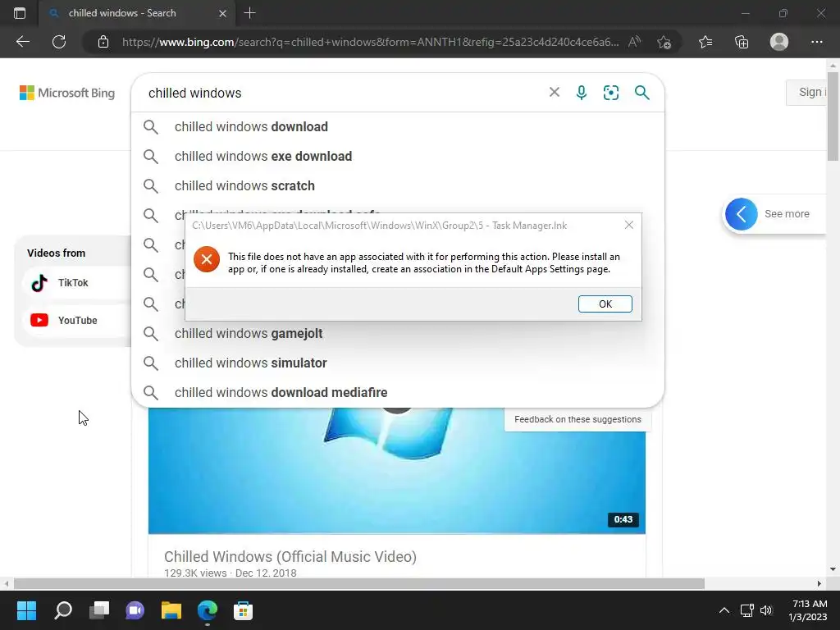Open Task View on taskbar
This screenshot has width=840, height=630.
99,610
